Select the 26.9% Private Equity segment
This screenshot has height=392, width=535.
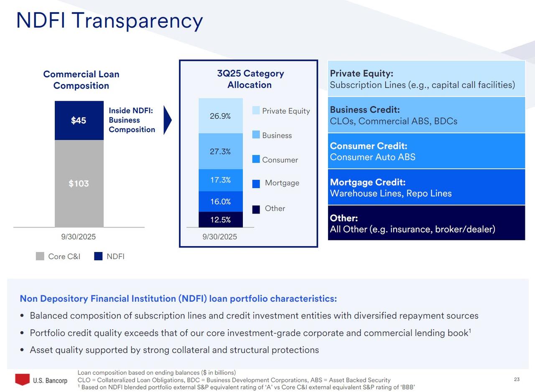[x=220, y=116]
